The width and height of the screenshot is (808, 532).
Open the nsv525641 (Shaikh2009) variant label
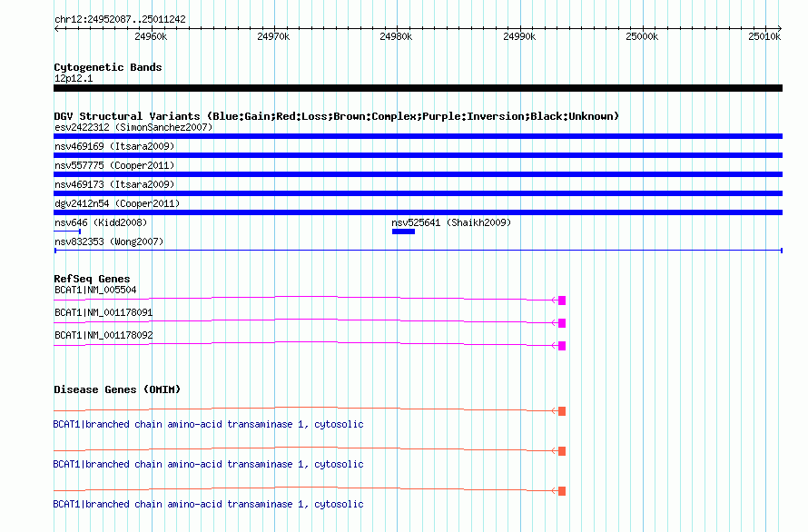point(451,222)
